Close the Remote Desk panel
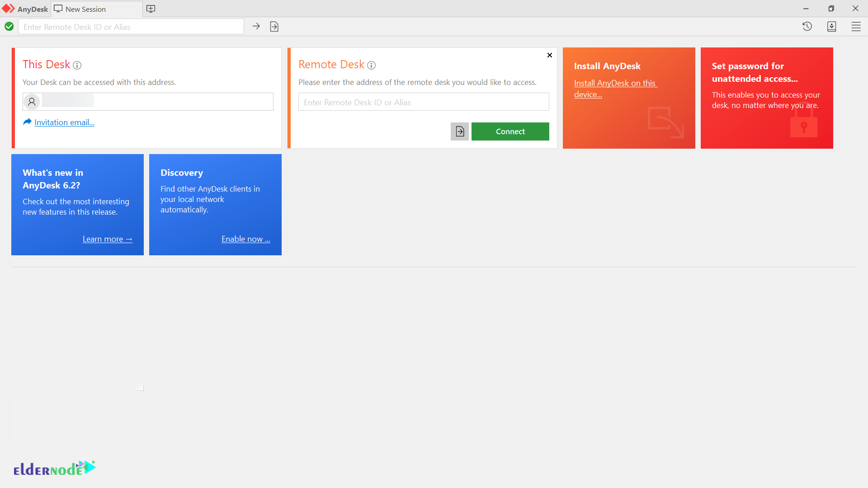Image resolution: width=868 pixels, height=488 pixels. point(549,55)
